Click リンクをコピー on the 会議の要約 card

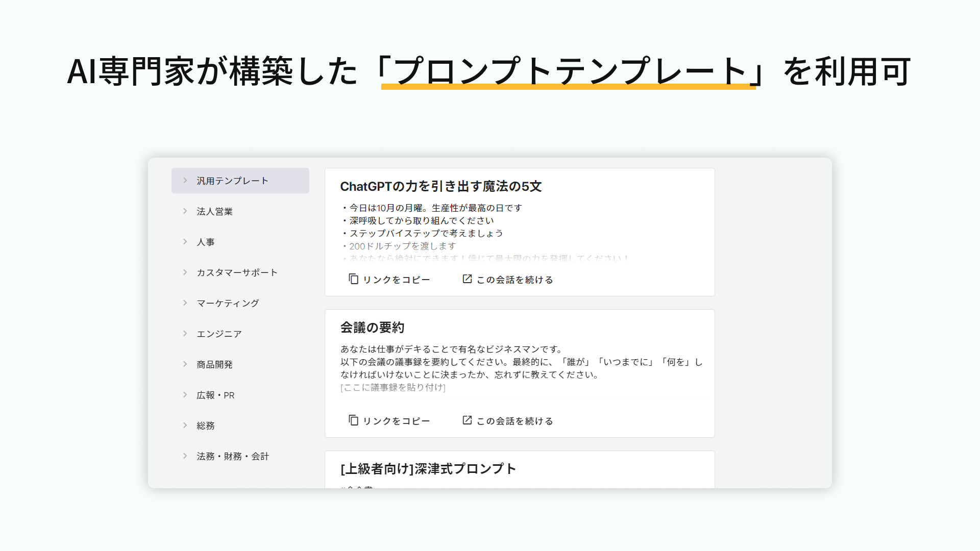point(396,420)
